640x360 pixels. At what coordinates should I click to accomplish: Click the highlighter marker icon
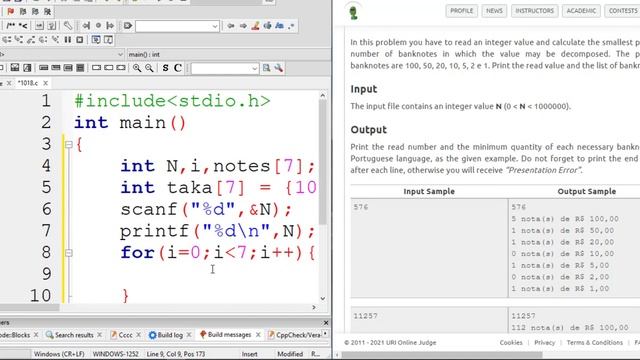[256, 26]
